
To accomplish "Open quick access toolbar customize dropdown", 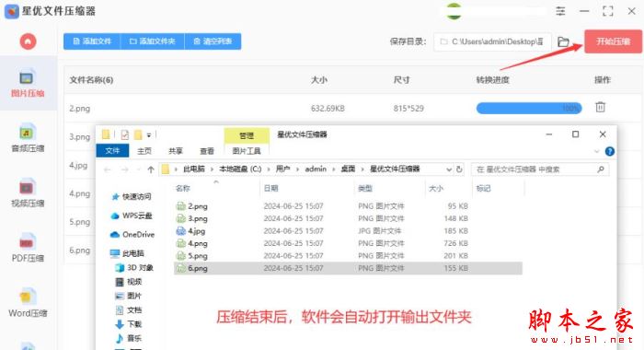I will click(x=149, y=134).
